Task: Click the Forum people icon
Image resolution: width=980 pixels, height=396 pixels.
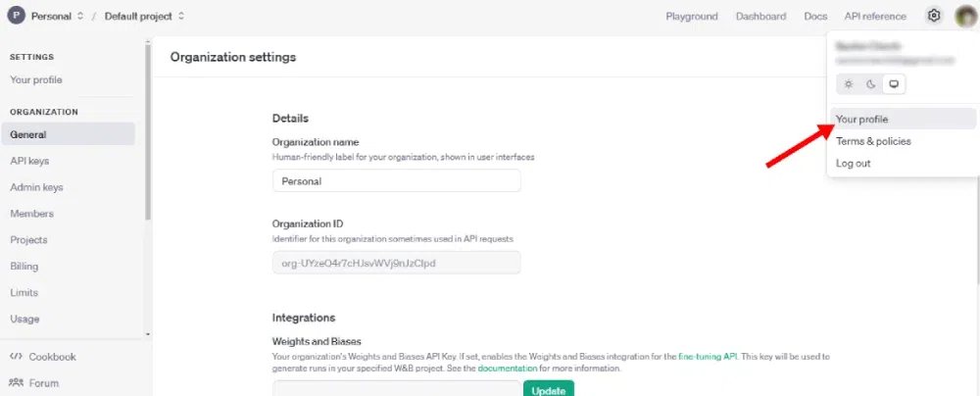Action: [x=16, y=383]
